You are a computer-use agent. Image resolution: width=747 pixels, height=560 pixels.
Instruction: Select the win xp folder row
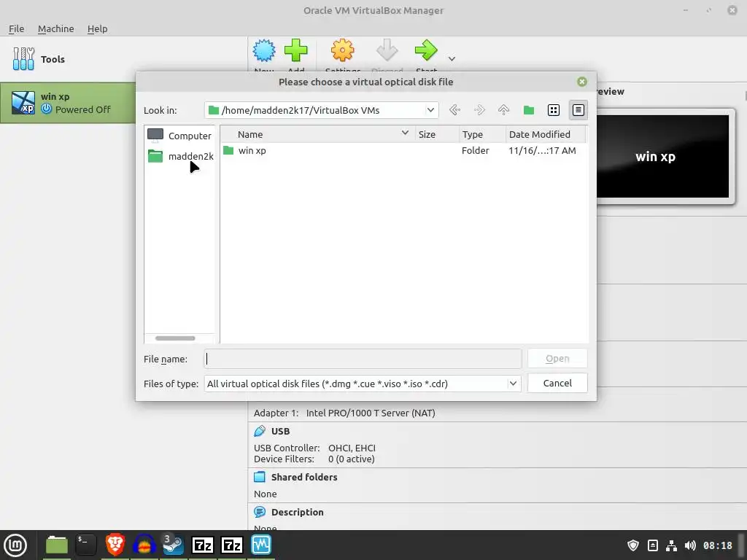pyautogui.click(x=404, y=150)
